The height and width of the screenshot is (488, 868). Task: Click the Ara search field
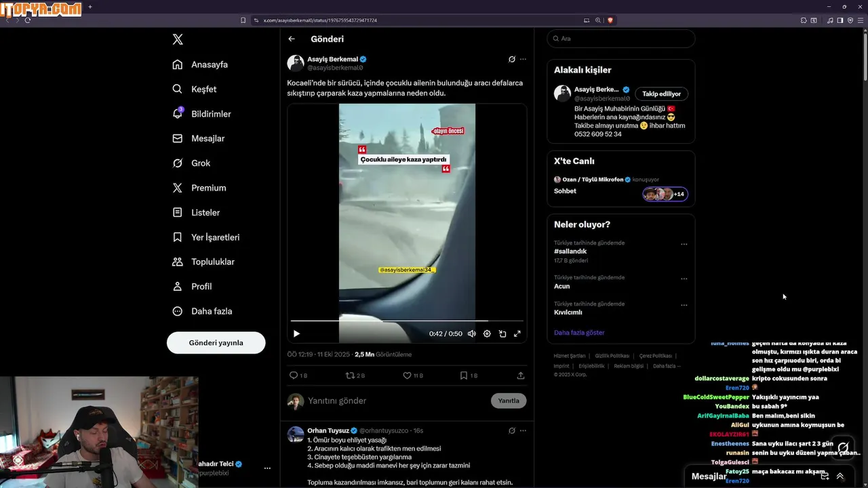click(621, 39)
